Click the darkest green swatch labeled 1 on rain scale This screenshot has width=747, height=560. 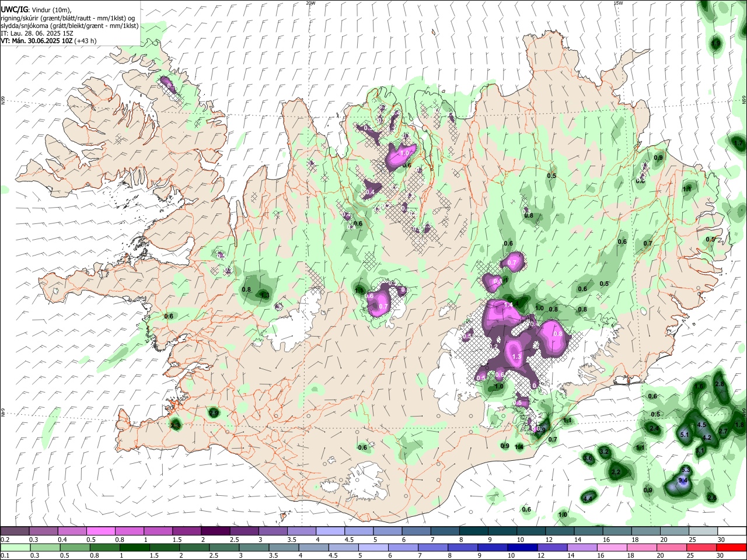(134, 547)
